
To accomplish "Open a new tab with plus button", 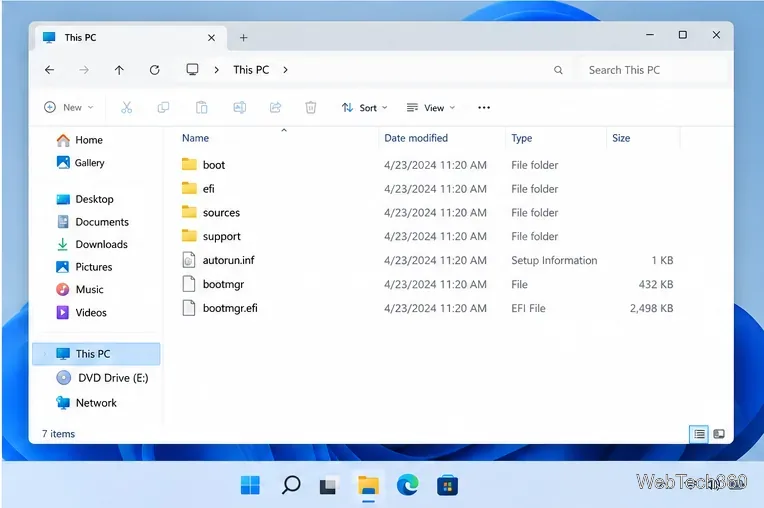I will (244, 38).
